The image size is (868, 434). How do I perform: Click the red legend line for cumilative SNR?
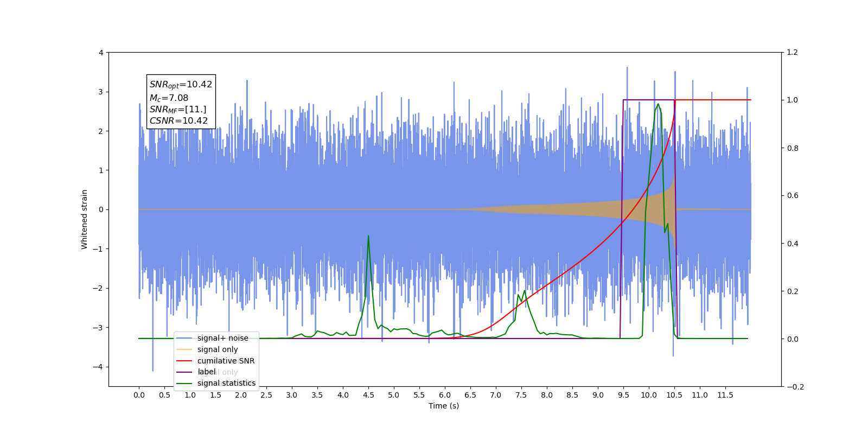click(x=184, y=361)
